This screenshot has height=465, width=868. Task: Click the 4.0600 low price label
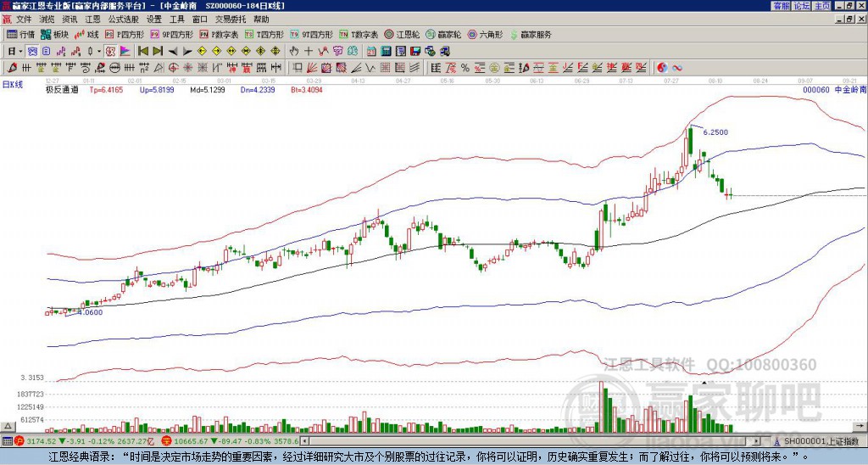(90, 312)
